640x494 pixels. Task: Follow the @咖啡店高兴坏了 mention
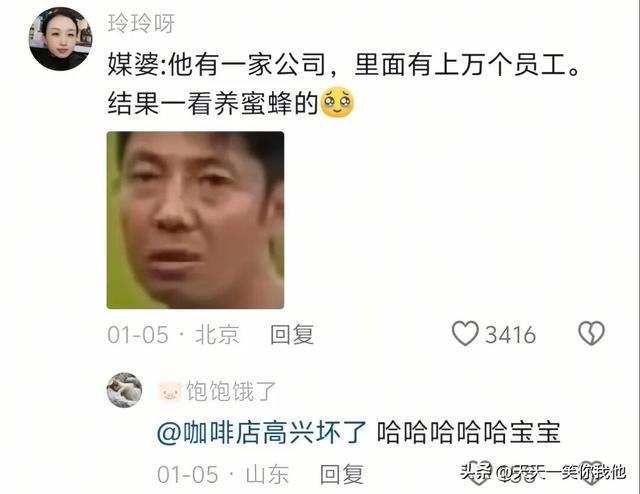pyautogui.click(x=262, y=433)
